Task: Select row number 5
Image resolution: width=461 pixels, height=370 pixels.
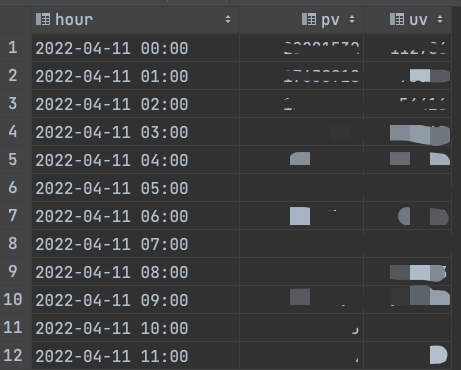Action: (x=13, y=160)
